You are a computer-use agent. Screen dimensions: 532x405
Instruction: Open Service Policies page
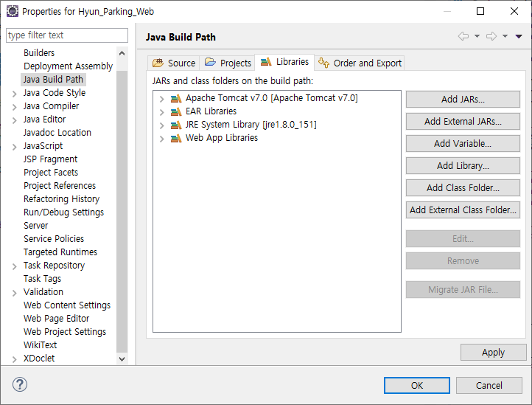[54, 238]
